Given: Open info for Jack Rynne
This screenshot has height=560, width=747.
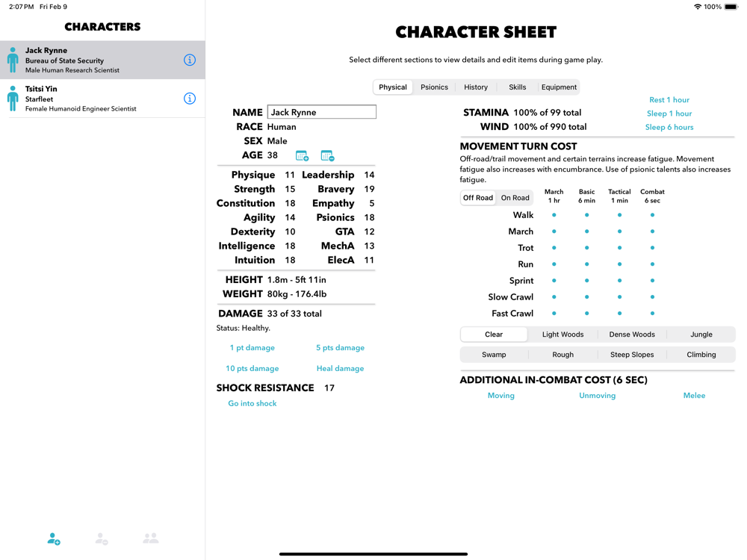Looking at the screenshot, I should (190, 60).
